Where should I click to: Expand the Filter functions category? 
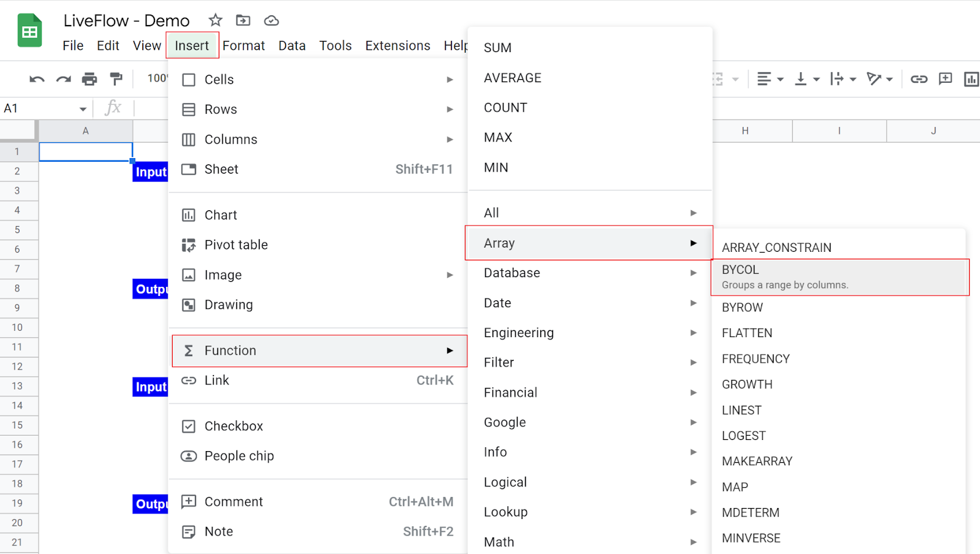tap(590, 362)
